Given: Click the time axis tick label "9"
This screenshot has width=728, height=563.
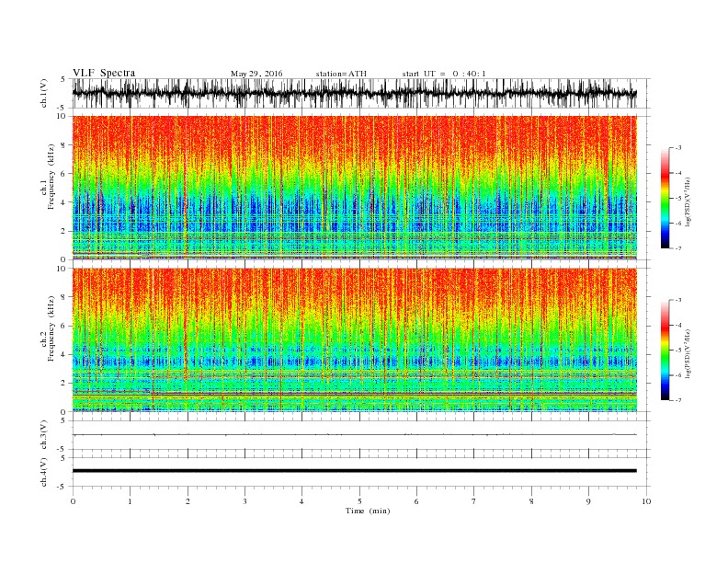Looking at the screenshot, I should pyautogui.click(x=588, y=501).
